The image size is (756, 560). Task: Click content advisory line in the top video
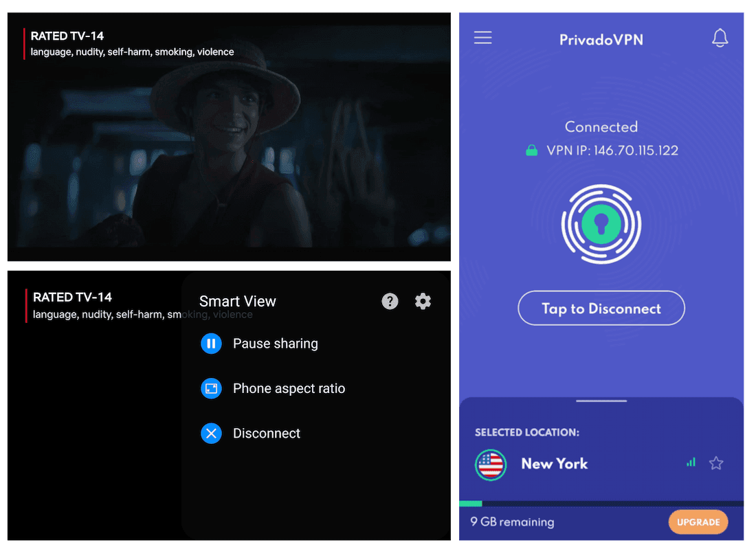(x=132, y=52)
